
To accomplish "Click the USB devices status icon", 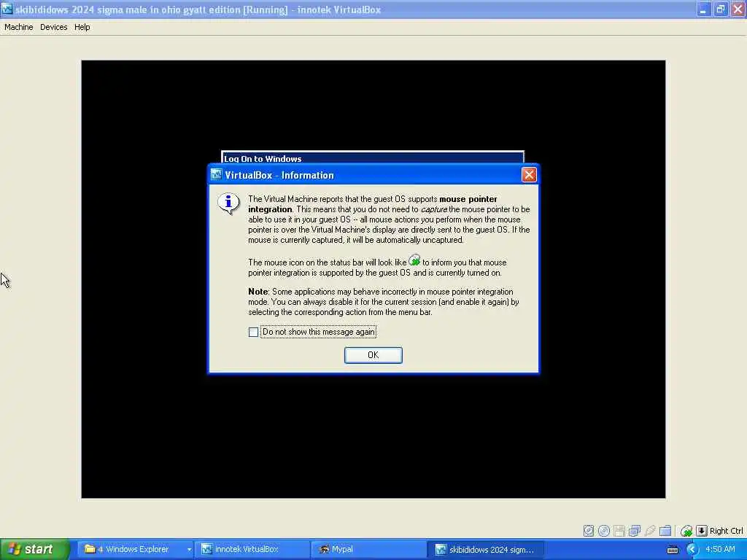I will tap(649, 531).
